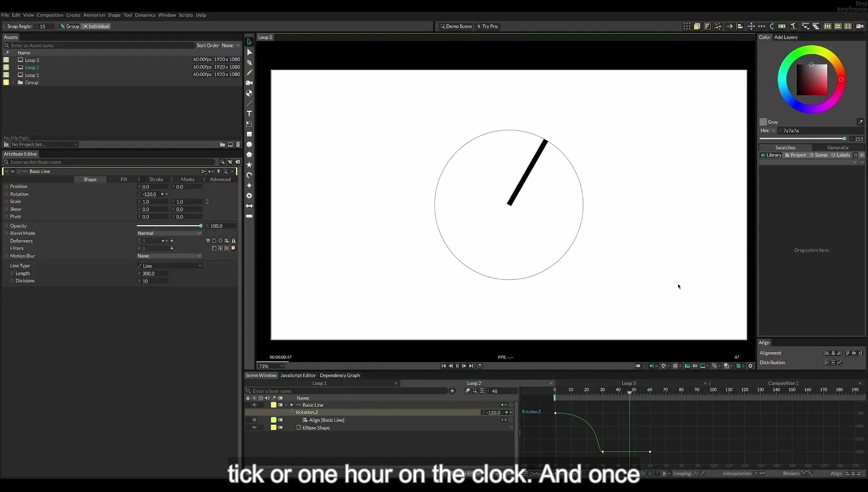Jump to first frame in playback controls
Viewport: 868px width, 492px height.
[x=443, y=366]
